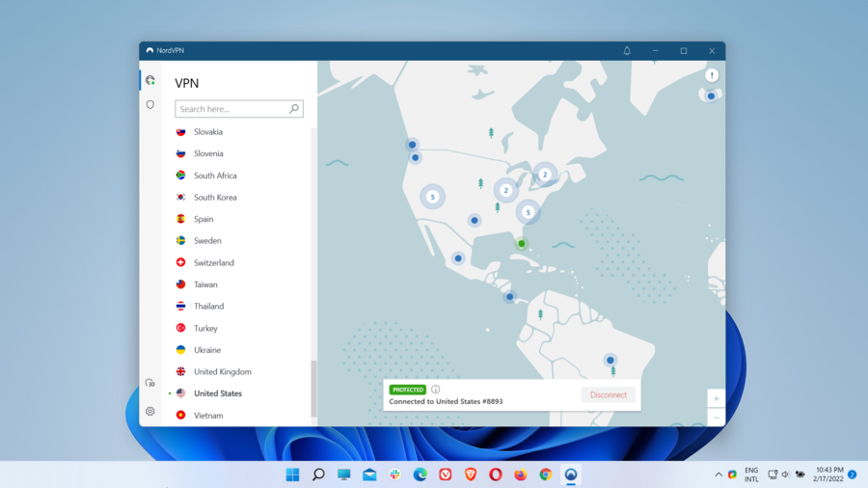Screen dimensions: 868x488
Task: Open the VPN globe tab in the sidebar
Action: [149, 81]
